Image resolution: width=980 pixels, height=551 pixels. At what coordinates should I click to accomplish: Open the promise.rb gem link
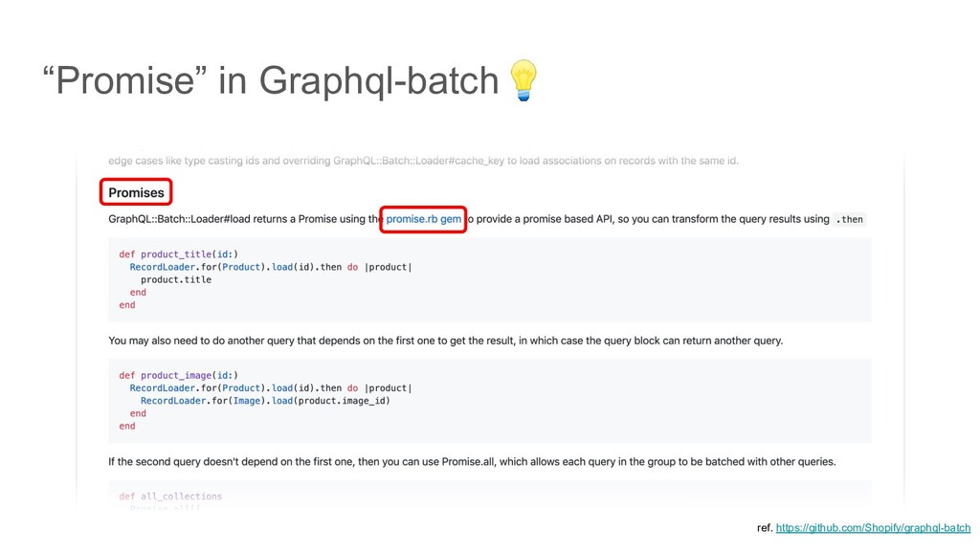[x=423, y=219]
